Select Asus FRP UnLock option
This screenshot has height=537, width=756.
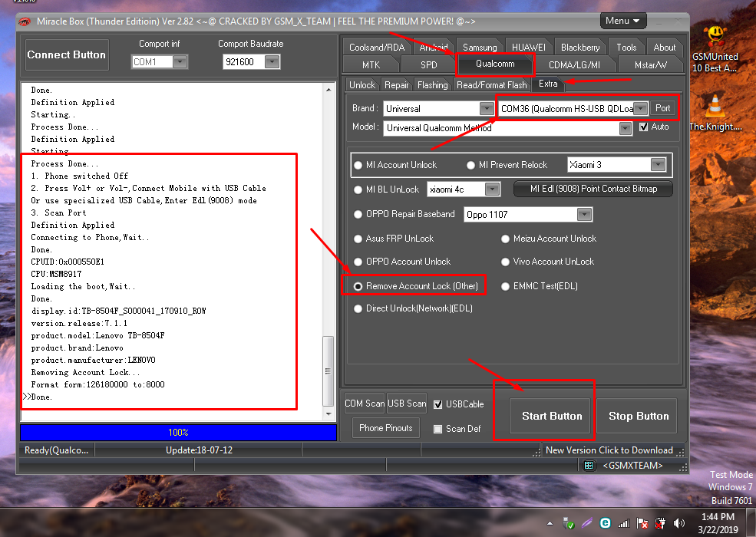358,239
